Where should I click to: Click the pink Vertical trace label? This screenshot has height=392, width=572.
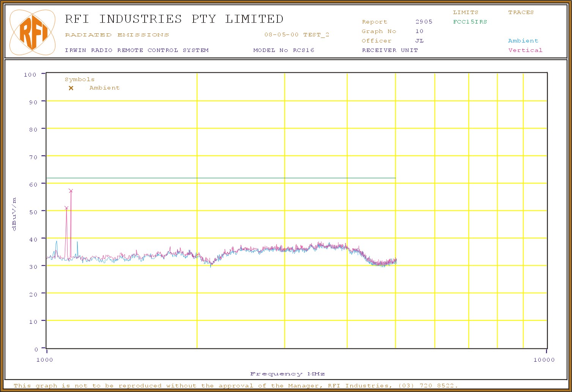tap(525, 50)
